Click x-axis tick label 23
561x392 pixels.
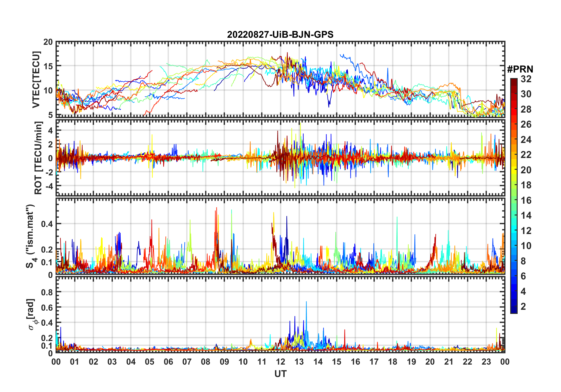486,362
